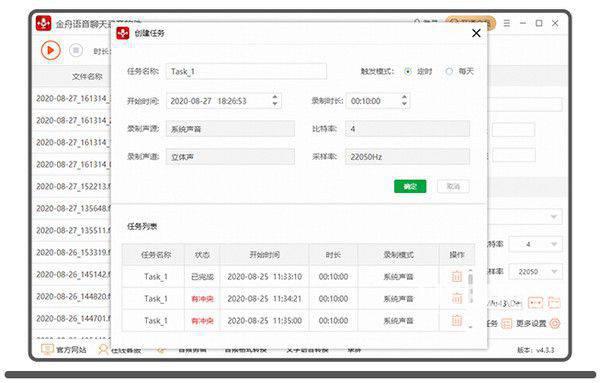Click the task list vertical scrollbar thumb

pyautogui.click(x=471, y=279)
